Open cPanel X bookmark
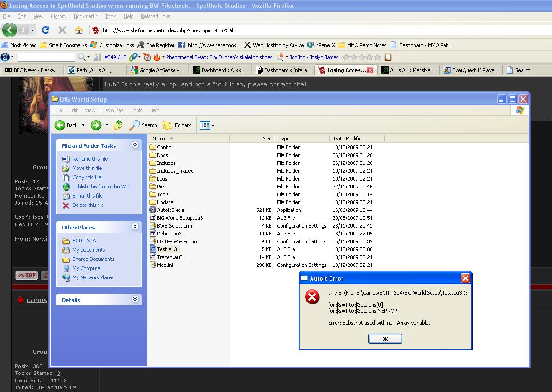Screen dimensions: 552x392 (x=321, y=45)
